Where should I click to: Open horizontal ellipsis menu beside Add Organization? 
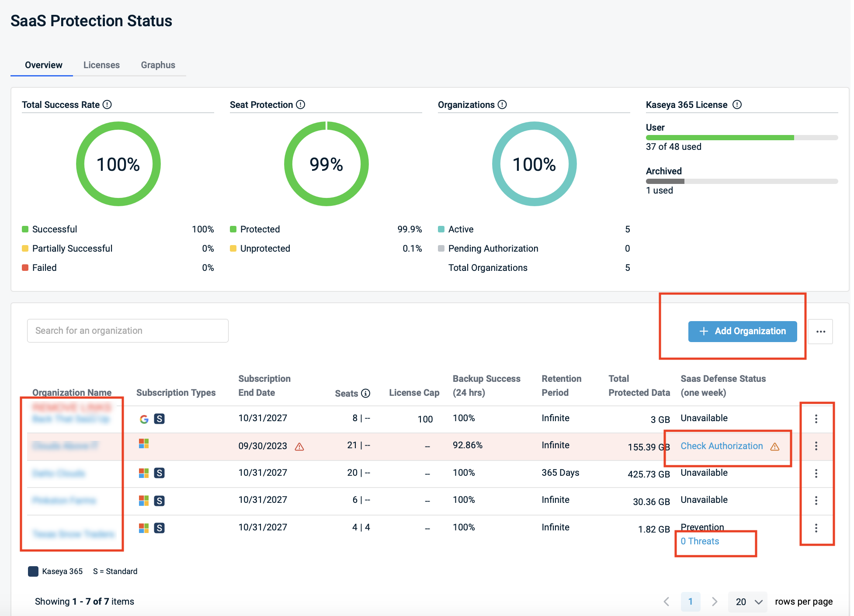coord(820,332)
